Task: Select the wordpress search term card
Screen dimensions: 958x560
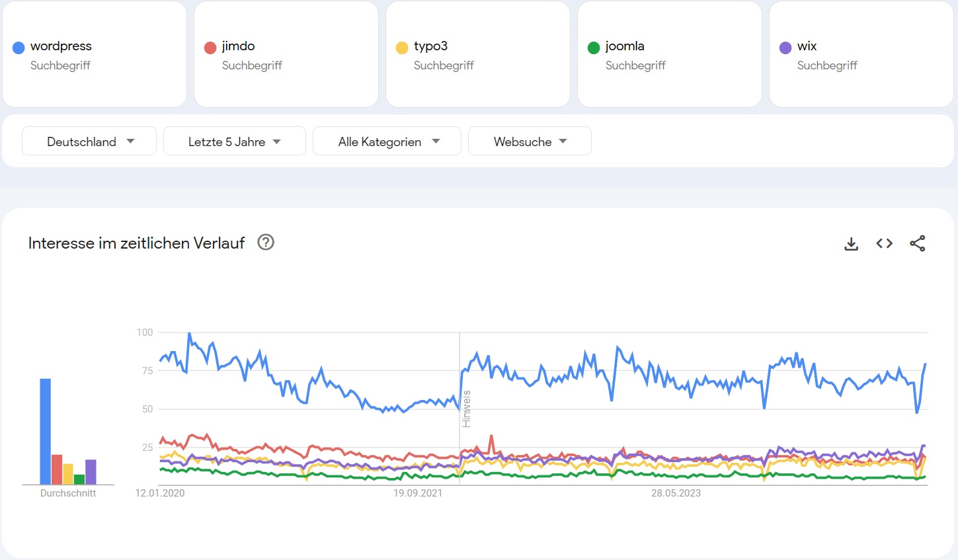Action: (95, 54)
